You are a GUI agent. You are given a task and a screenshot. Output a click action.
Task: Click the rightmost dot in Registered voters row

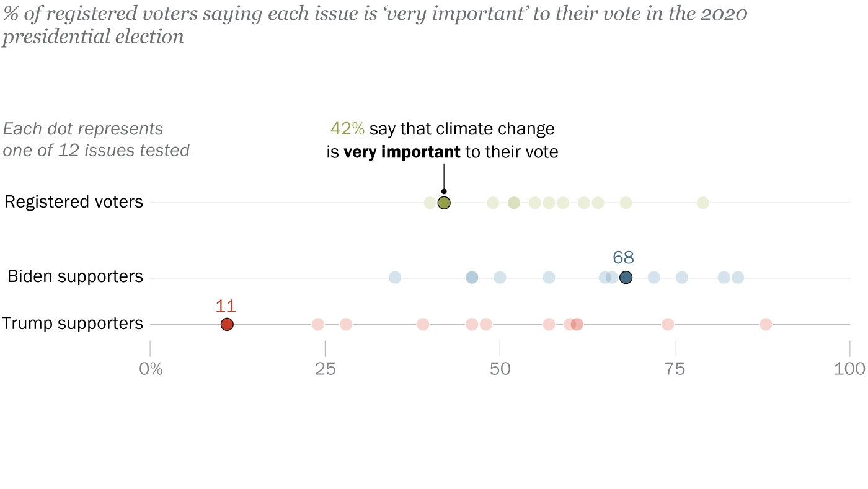[702, 203]
